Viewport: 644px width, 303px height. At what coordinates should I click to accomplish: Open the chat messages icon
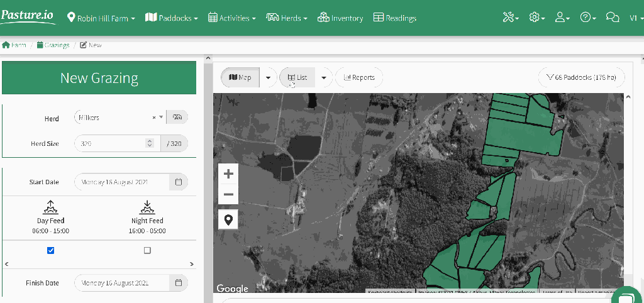tap(612, 18)
